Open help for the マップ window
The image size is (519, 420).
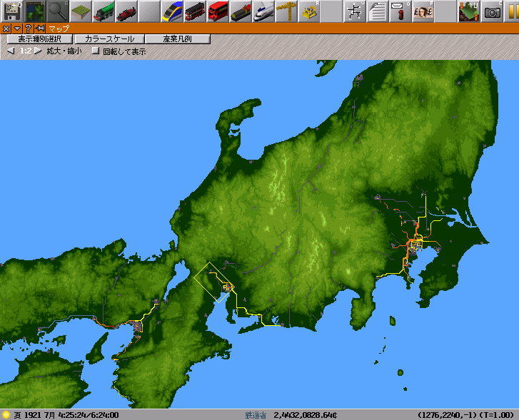28,29
